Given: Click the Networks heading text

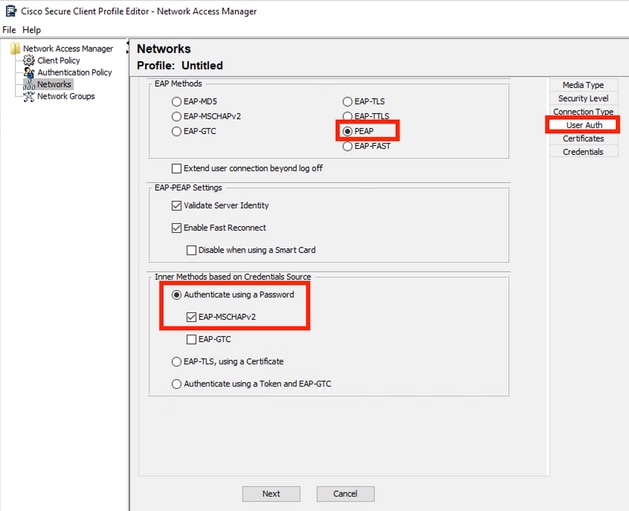Looking at the screenshot, I should click(x=164, y=49).
